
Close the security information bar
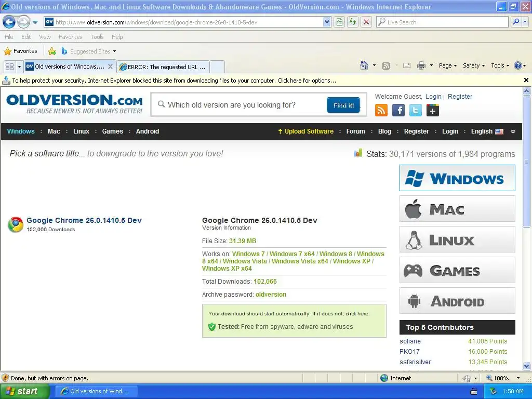click(x=526, y=80)
